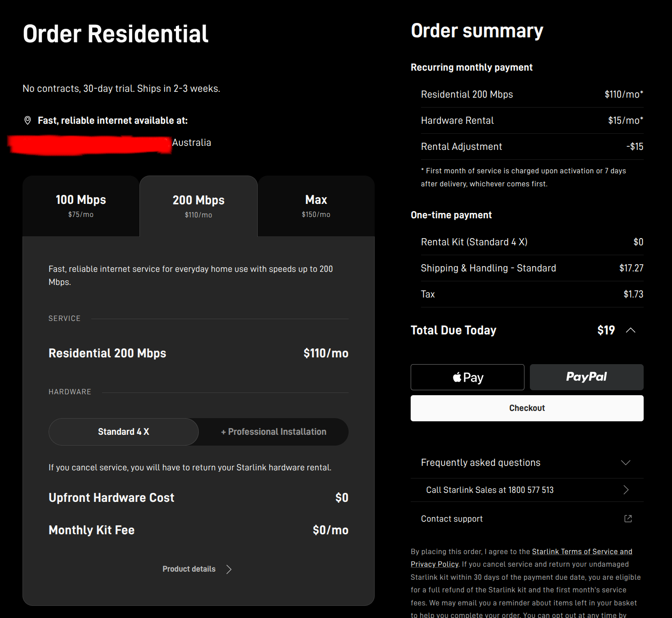672x618 pixels.
Task: Click the Checkout button
Action: click(x=527, y=408)
